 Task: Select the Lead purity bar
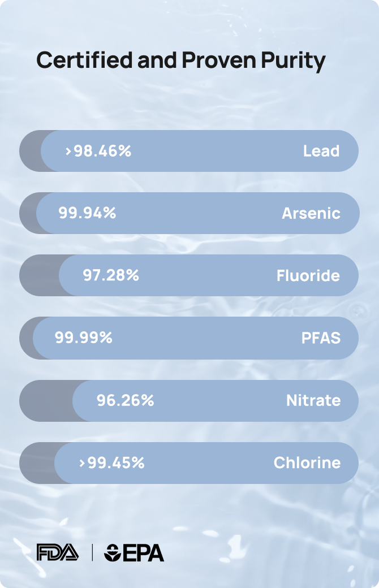[189, 151]
